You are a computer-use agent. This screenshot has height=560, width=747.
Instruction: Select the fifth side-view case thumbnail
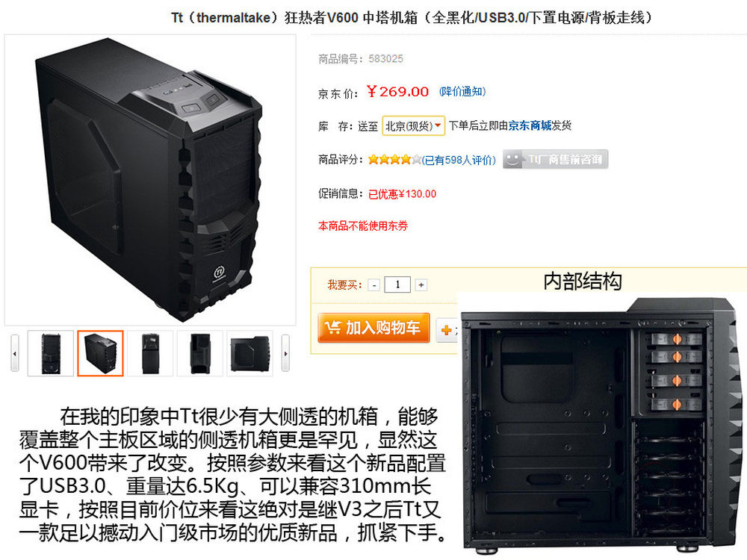coord(249,353)
